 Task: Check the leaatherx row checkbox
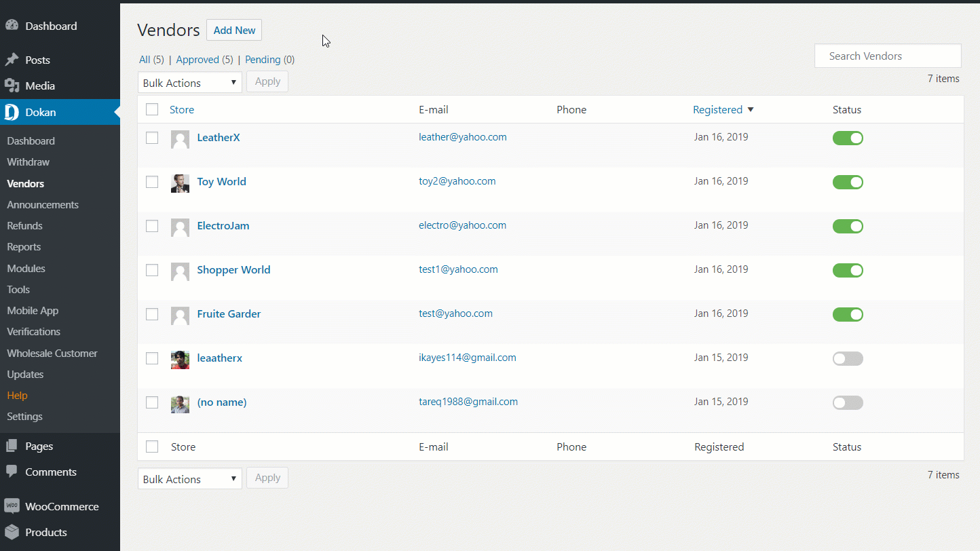[152, 358]
